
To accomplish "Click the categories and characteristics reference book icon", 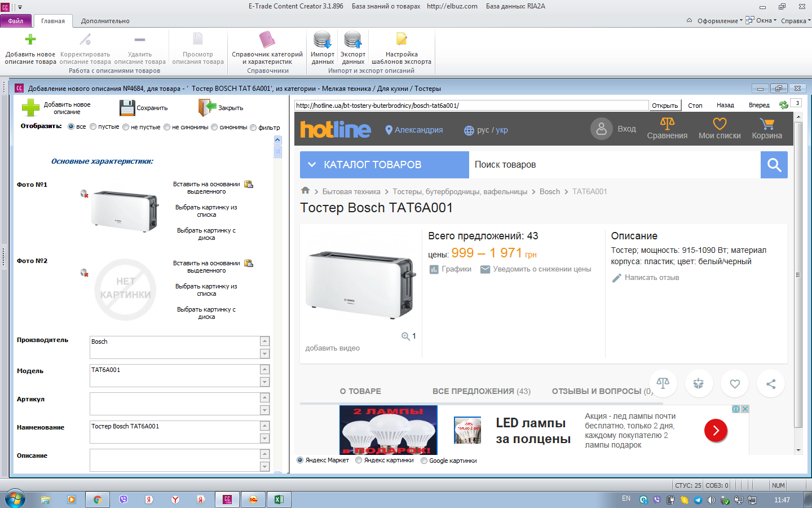I will [267, 40].
